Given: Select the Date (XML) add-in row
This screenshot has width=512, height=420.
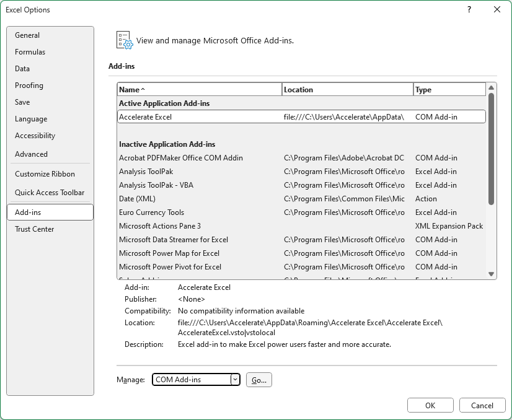Looking at the screenshot, I should [x=301, y=199].
